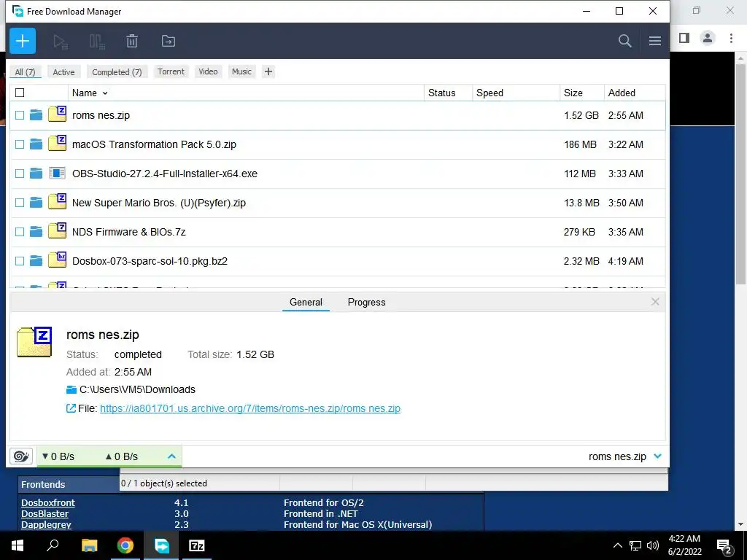Open the Dosboxfront link in browser page

point(48,503)
